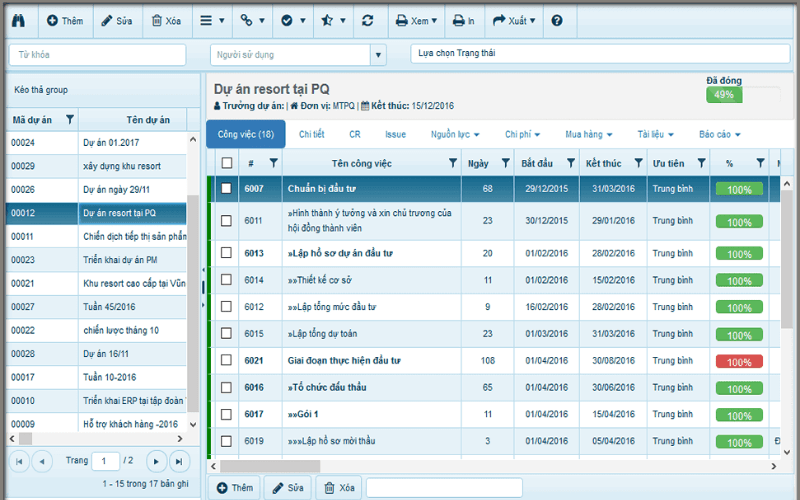Click the binoculars search icon
Image resolution: width=800 pixels, height=500 pixels.
[x=18, y=20]
